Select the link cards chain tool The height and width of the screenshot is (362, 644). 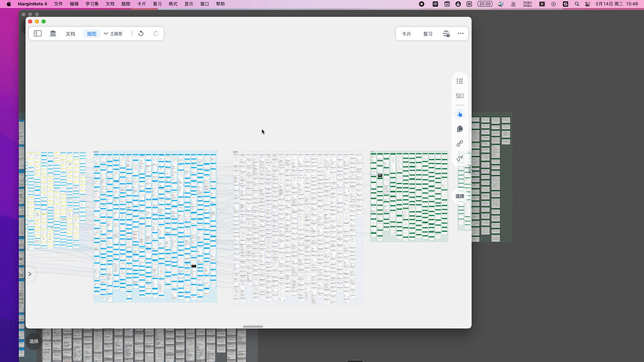(x=460, y=144)
